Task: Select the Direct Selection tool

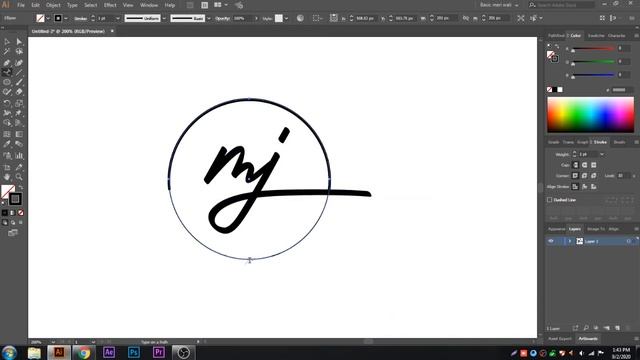Action: (19, 42)
